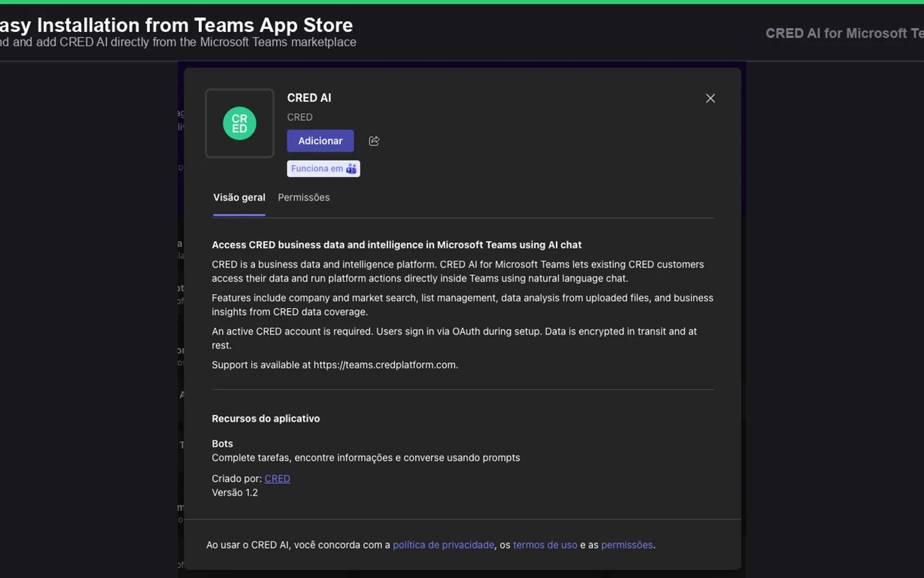Open the política de privacidade link
This screenshot has width=924, height=578.
coord(444,545)
